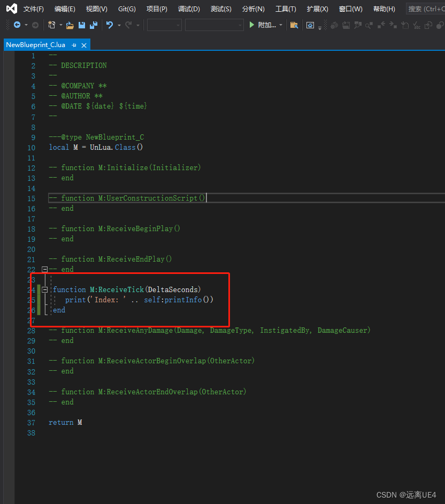Undo the last edit with the Undo icon
Image resolution: width=445 pixels, height=504 pixels.
[x=109, y=25]
